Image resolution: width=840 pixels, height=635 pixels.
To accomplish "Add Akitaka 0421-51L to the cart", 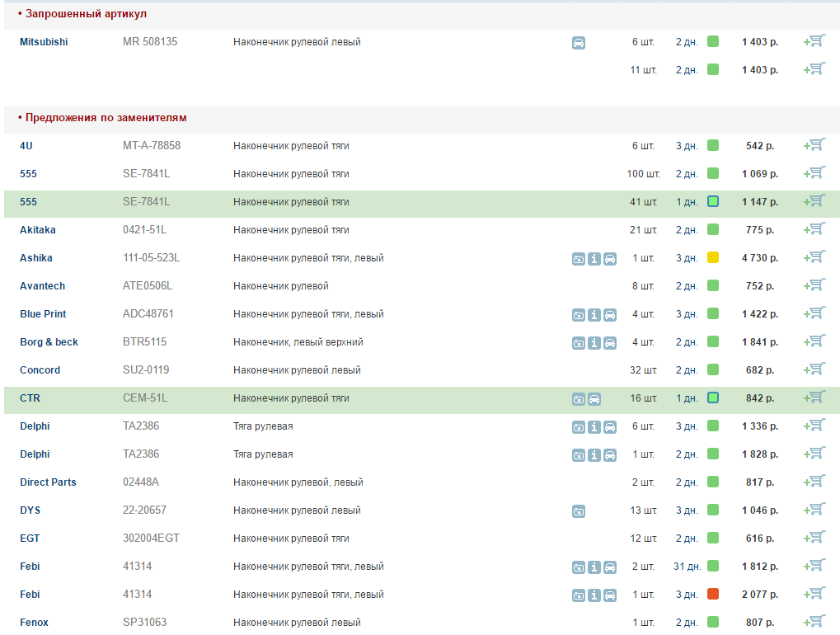I will 814,229.
